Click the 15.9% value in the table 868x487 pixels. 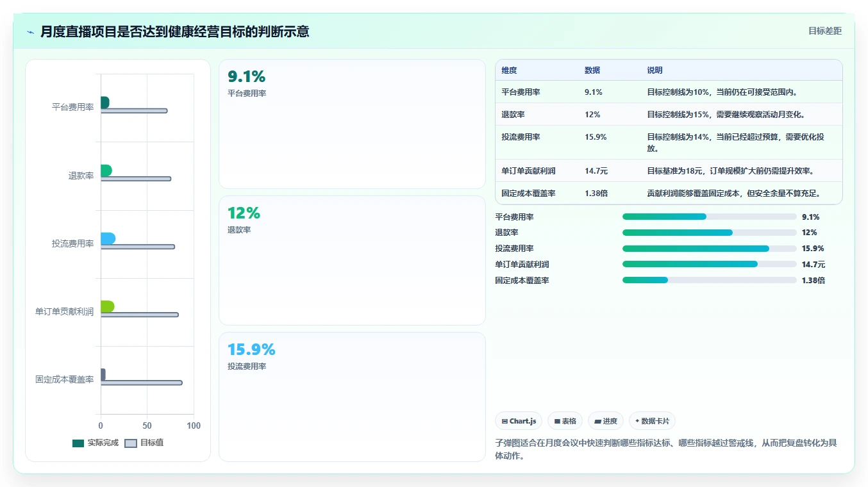tap(596, 137)
